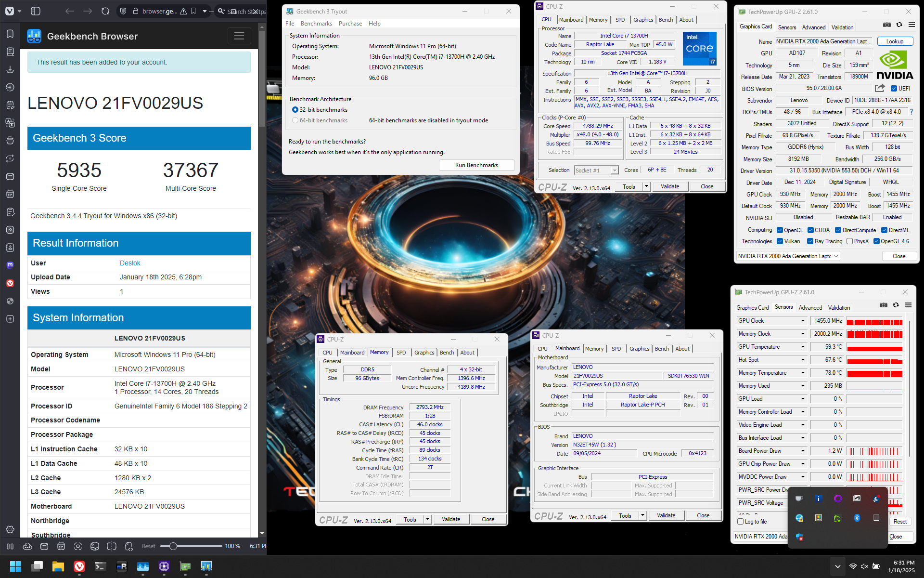Add a new web panel in Vivaldi sidebar

pos(10,319)
